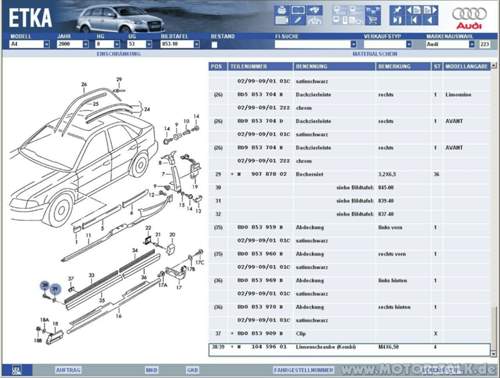This screenshot has width=500, height=378.
Task: Open the Jahr dropdown showing 2000
Action: (x=73, y=44)
